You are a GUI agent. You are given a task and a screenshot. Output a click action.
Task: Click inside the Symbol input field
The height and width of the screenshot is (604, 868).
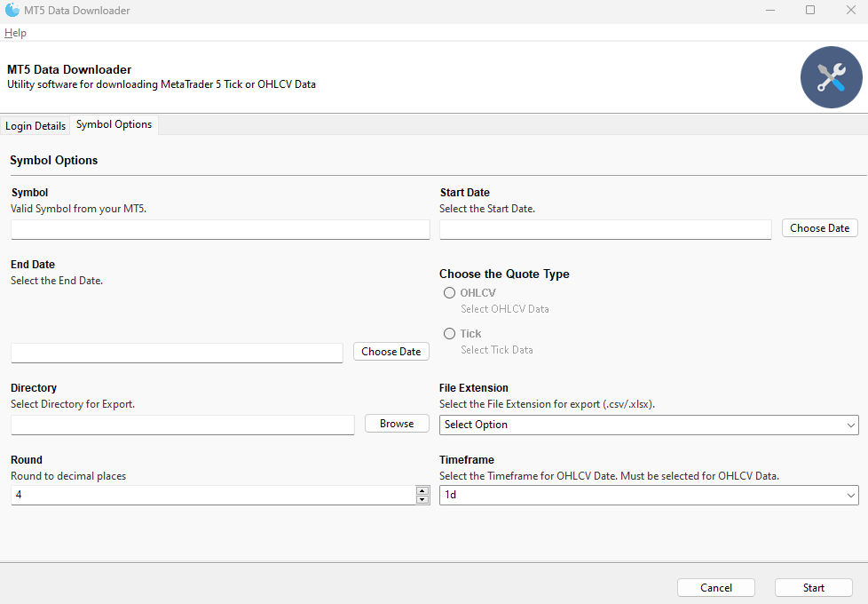[219, 229]
